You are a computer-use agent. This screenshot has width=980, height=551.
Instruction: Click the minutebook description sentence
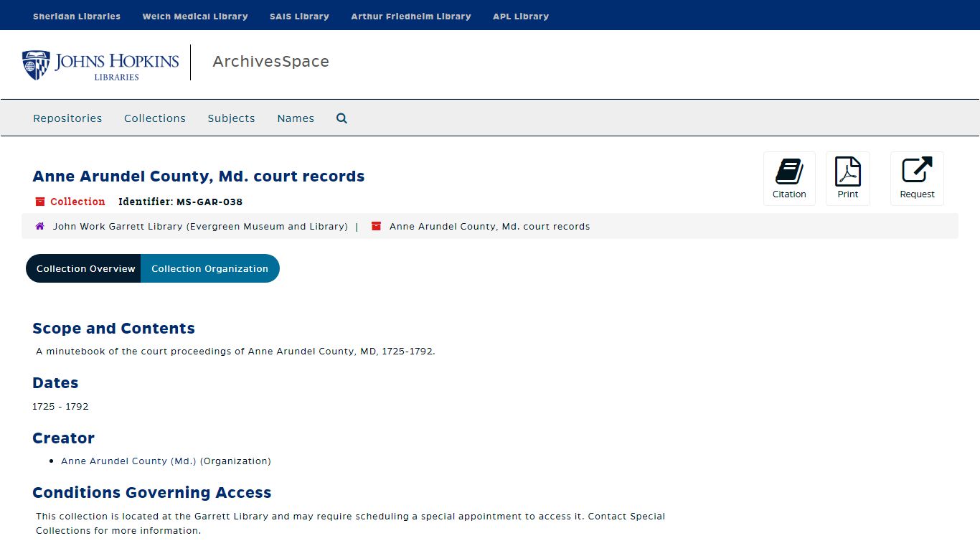click(x=235, y=352)
